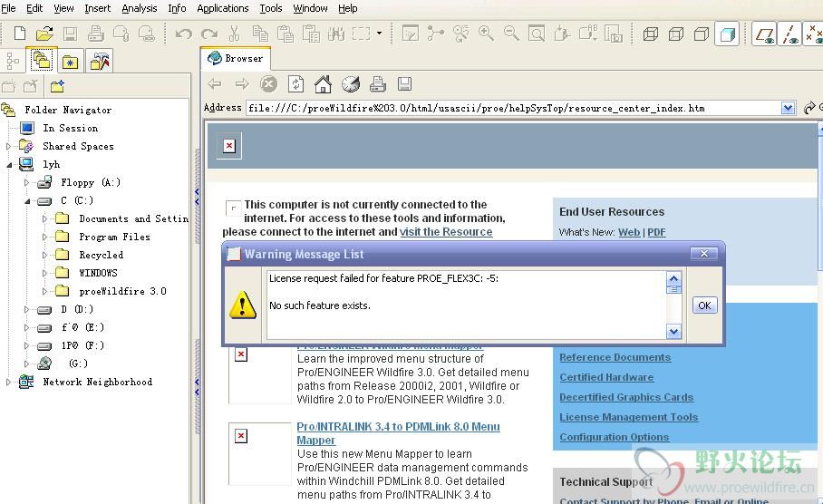Viewport: 823px width, 504px height.
Task: Click browser Stop button
Action: coord(268,84)
